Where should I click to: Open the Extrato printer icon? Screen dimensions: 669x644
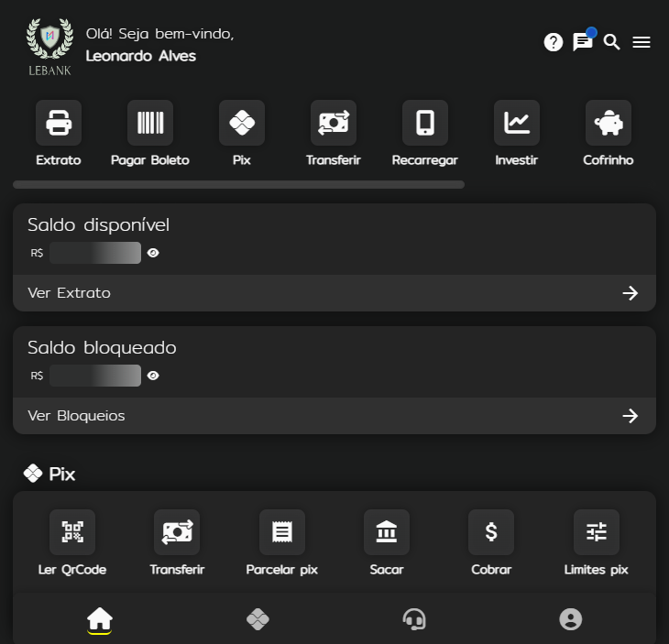tap(59, 123)
